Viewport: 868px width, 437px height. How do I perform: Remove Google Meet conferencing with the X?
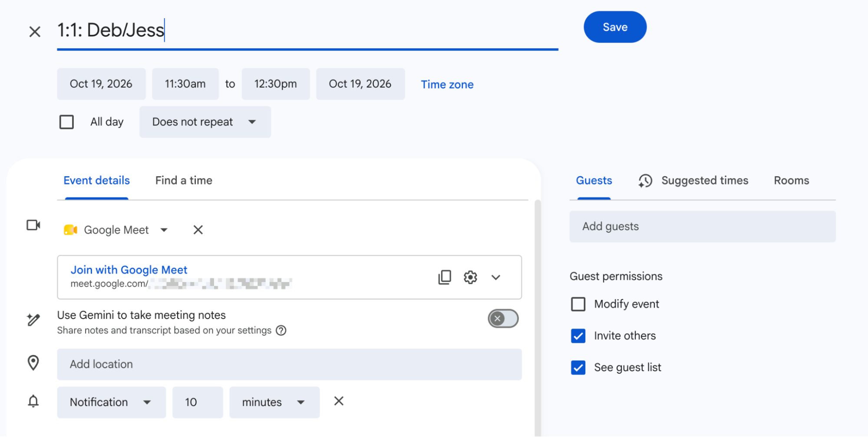point(198,230)
